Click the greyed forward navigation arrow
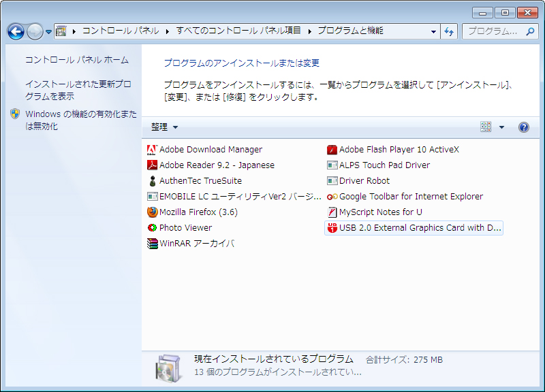 coord(35,32)
